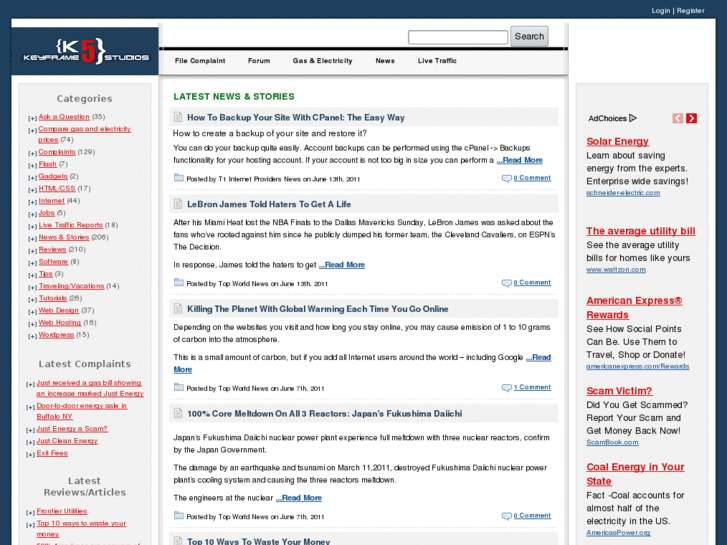Click comment bubble icon for CPanel article
The height and width of the screenshot is (545, 727).
point(507,178)
